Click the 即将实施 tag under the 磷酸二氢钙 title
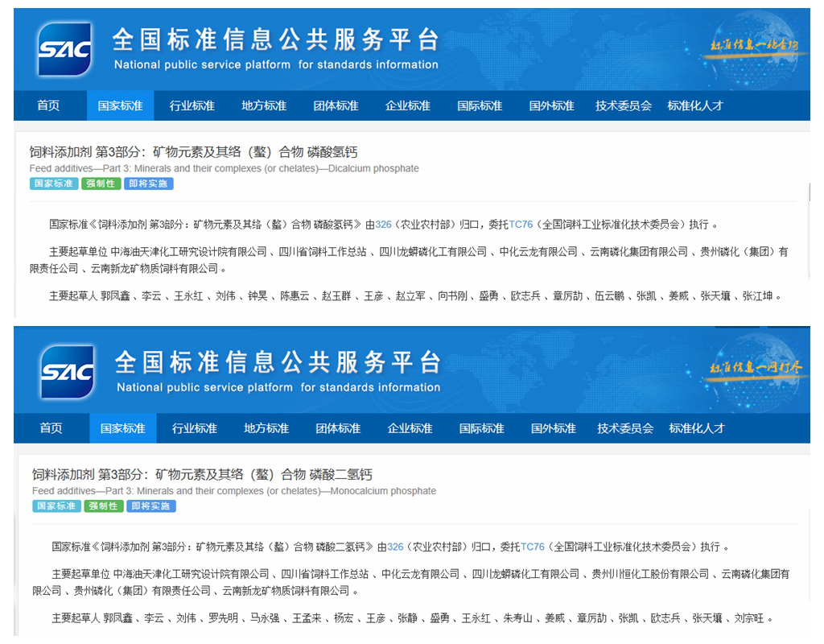Image resolution: width=824 pixels, height=644 pixels. pyautogui.click(x=151, y=506)
